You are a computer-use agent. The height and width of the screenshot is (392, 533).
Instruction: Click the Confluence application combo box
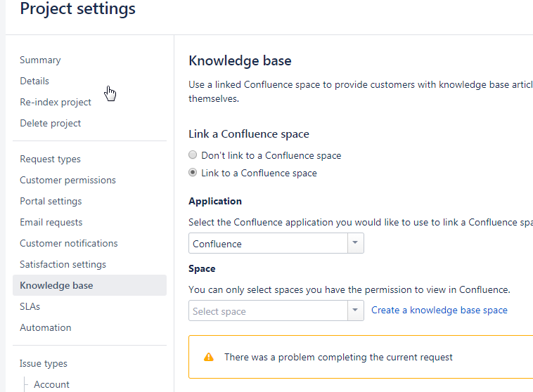pyautogui.click(x=276, y=243)
